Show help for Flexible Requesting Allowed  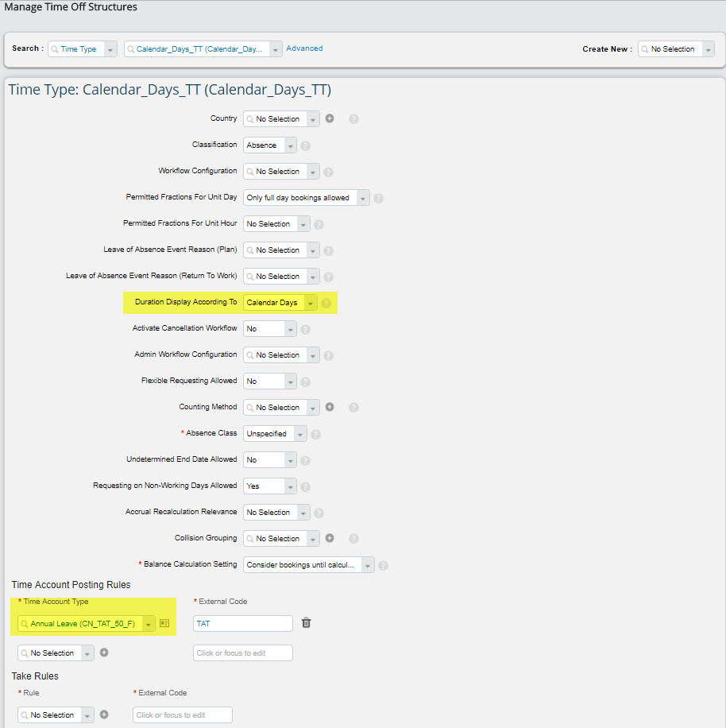point(305,382)
